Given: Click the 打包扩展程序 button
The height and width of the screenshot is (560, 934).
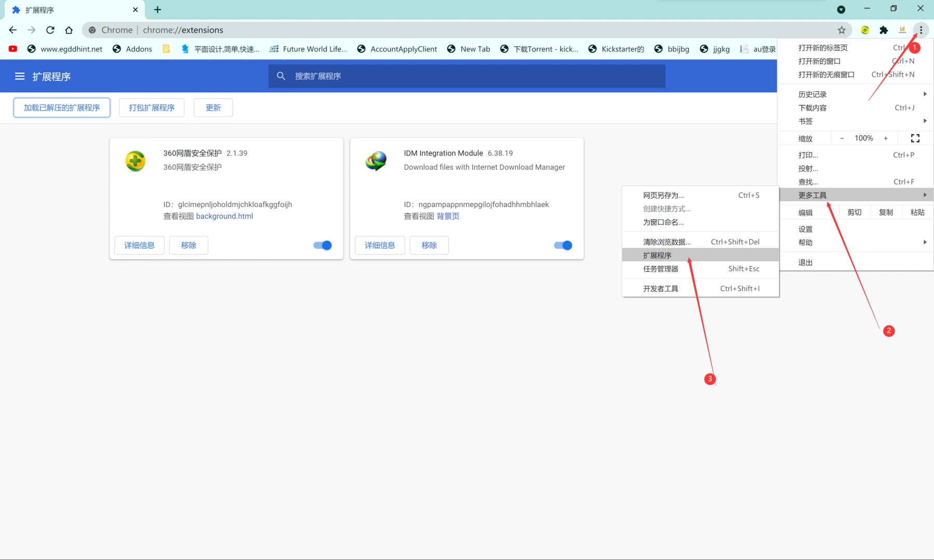Looking at the screenshot, I should [152, 107].
